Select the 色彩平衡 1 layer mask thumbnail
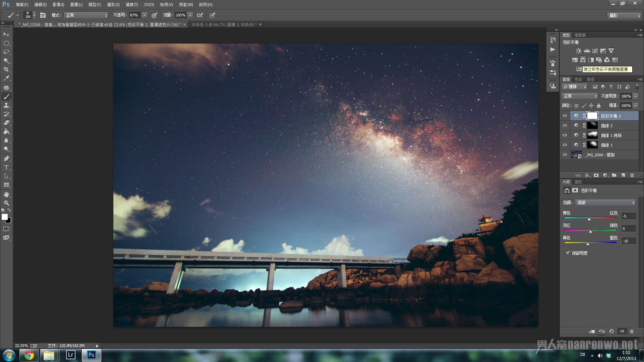644x362 pixels. [592, 116]
